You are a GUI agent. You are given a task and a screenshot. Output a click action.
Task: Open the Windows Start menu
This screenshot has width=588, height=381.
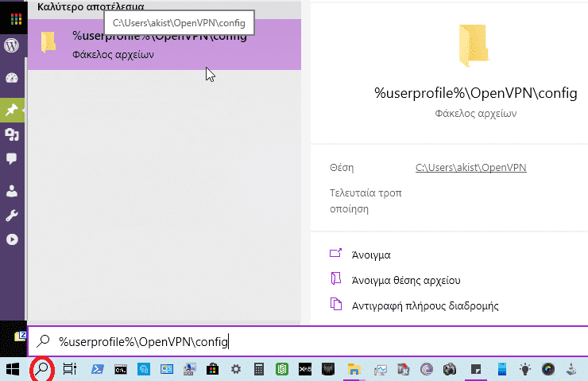pos(13,369)
